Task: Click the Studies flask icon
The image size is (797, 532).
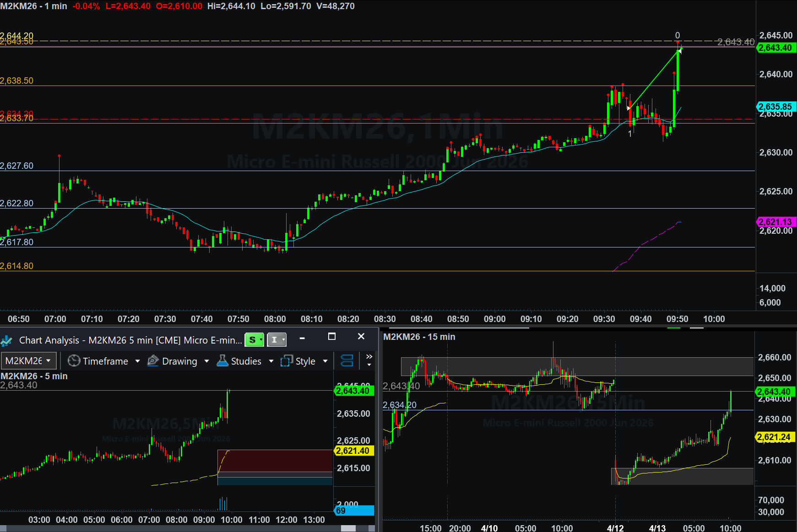Action: click(222, 361)
